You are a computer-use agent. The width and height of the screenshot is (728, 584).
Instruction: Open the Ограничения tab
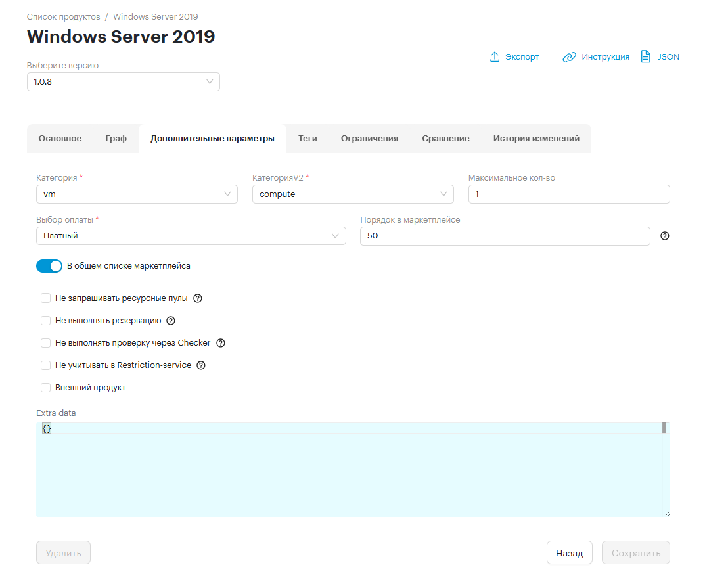tap(369, 139)
